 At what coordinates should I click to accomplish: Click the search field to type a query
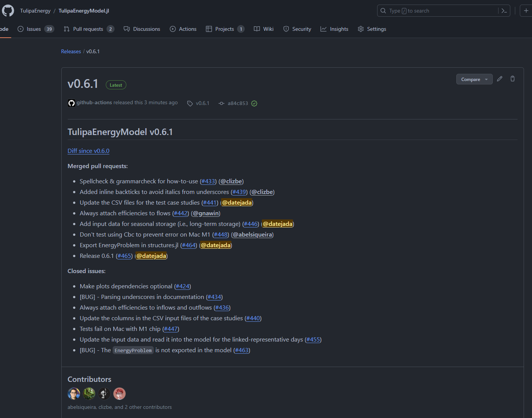click(x=426, y=11)
